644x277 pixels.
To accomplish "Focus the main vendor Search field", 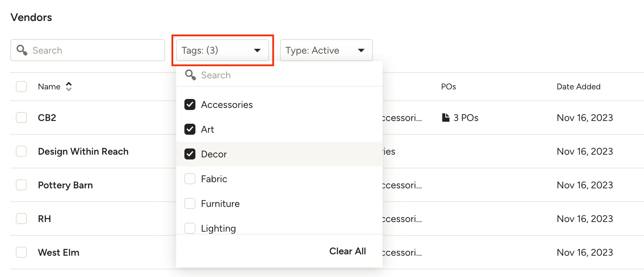I will coord(88,50).
